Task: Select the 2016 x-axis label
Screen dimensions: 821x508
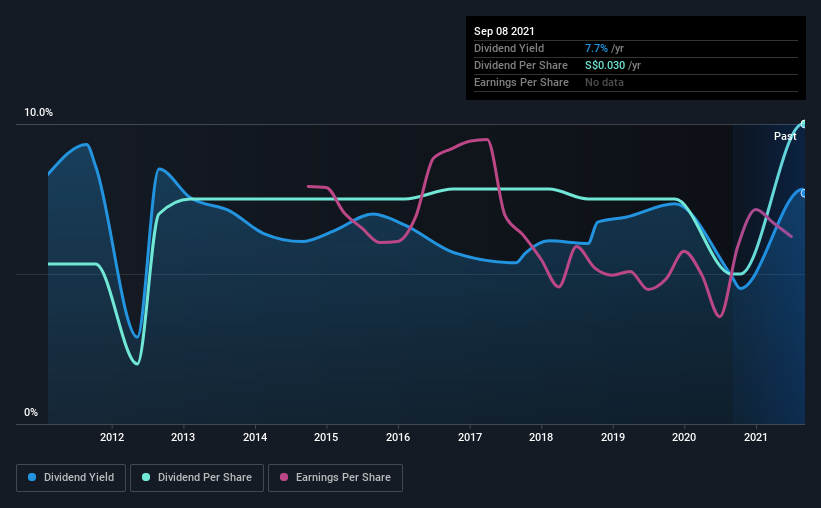Action: tap(398, 437)
